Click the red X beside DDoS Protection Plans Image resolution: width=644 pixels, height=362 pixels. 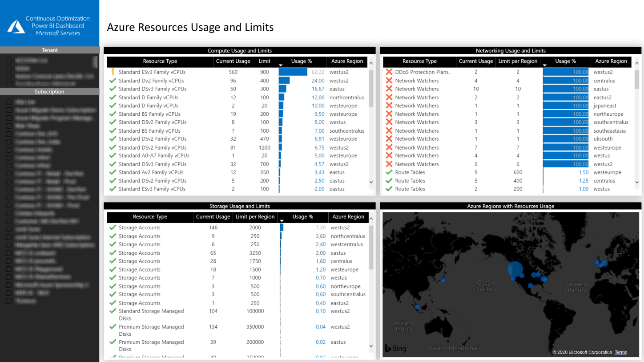click(389, 72)
